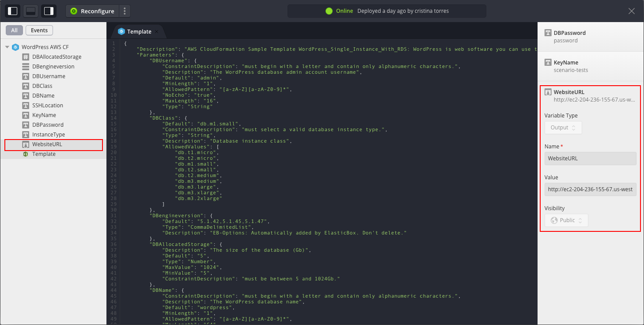This screenshot has height=325, width=644.
Task: Click the text icon beside KeyName in tree
Action: pyautogui.click(x=26, y=115)
